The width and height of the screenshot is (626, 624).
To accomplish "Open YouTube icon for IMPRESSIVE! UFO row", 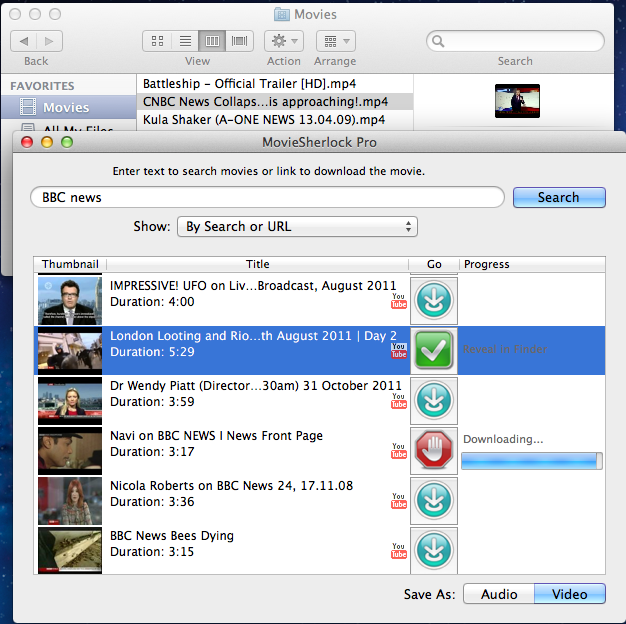I will [398, 301].
